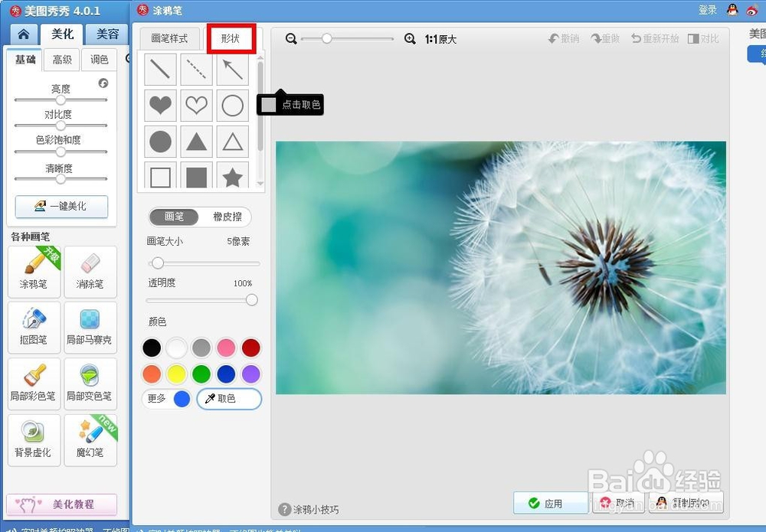The image size is (766, 532).
Task: Click the zoom out magnifier icon
Action: pyautogui.click(x=291, y=39)
